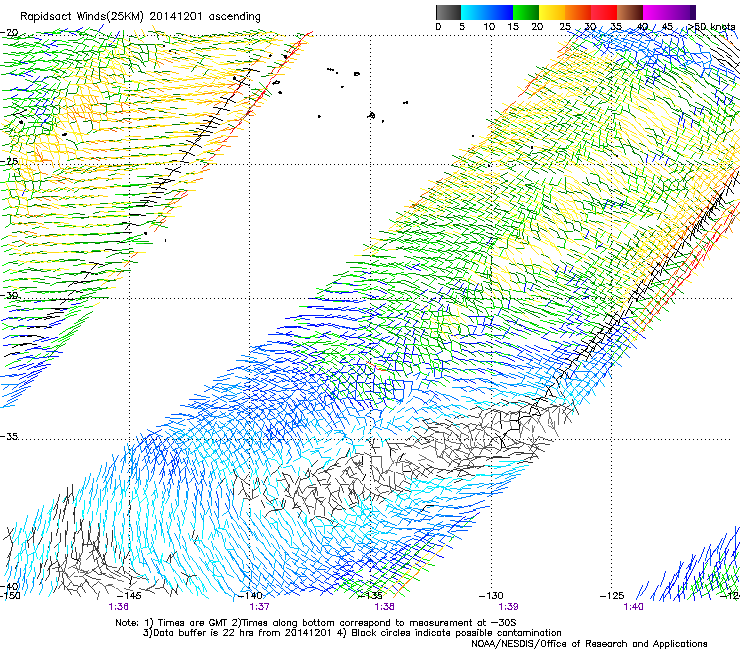Click the '>50 knots' legend label
This screenshot has width=740, height=650.
[711, 27]
